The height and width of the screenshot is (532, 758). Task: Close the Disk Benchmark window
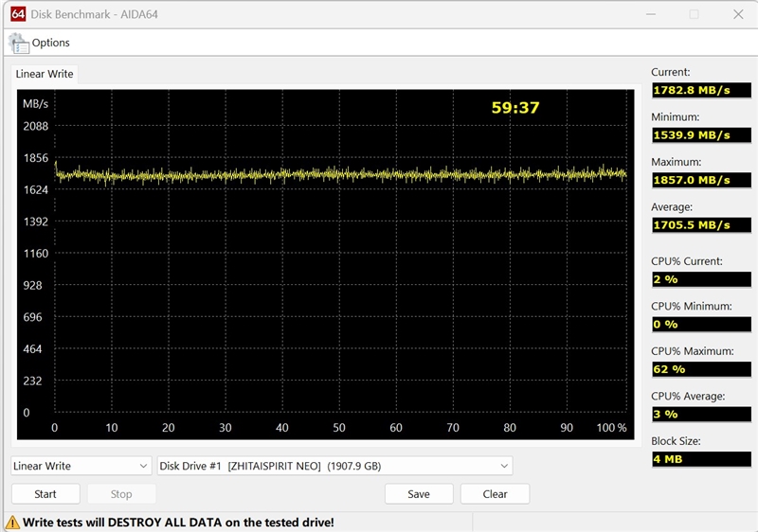(738, 14)
